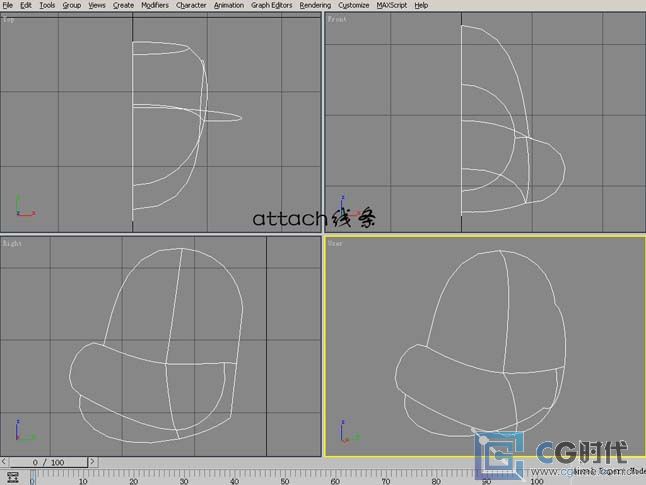Open the MAXScript menu
The height and width of the screenshot is (485, 646).
point(392,5)
